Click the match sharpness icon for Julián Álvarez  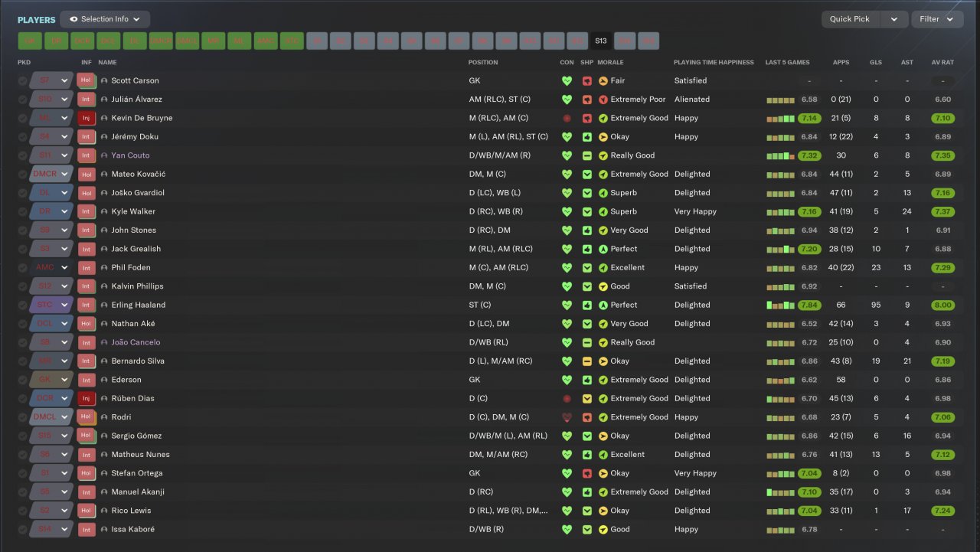[587, 100]
